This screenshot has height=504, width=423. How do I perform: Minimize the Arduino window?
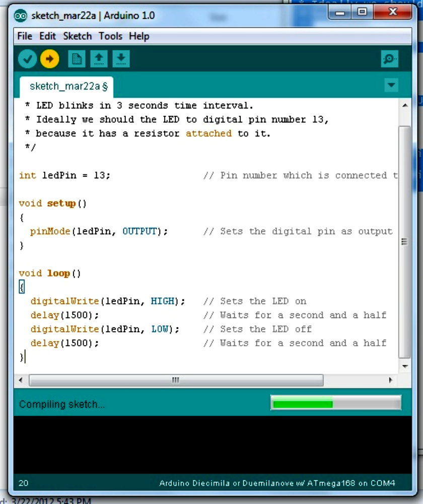[x=340, y=13]
